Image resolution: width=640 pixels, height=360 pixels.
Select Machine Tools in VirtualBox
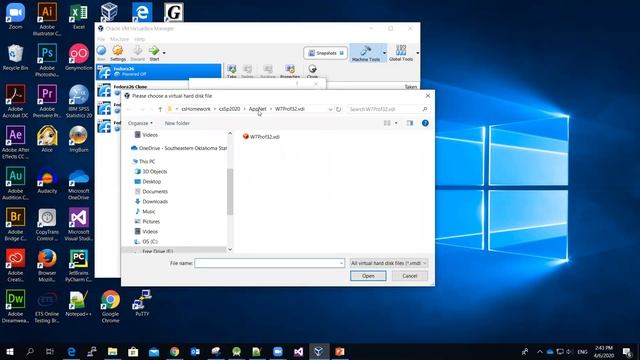366,53
